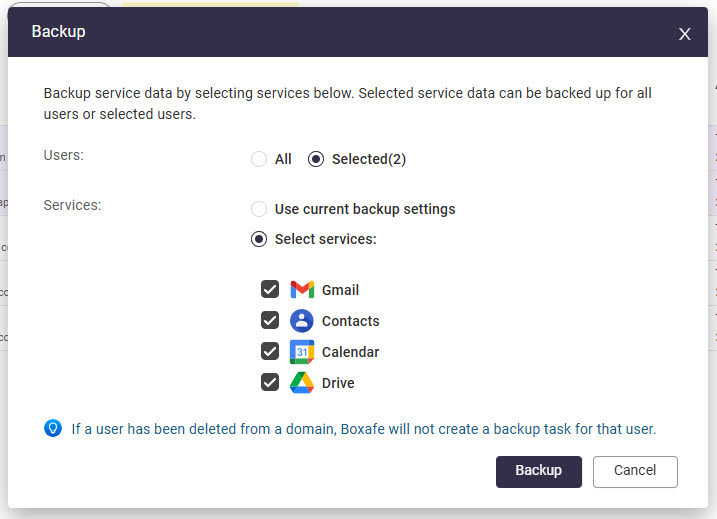This screenshot has height=519, width=717.
Task: Uncheck the Gmail service checkbox
Action: pos(270,290)
